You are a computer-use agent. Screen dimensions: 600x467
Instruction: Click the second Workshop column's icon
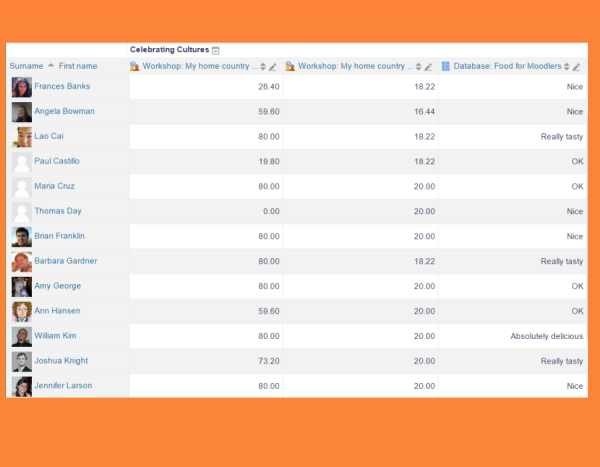pos(290,66)
